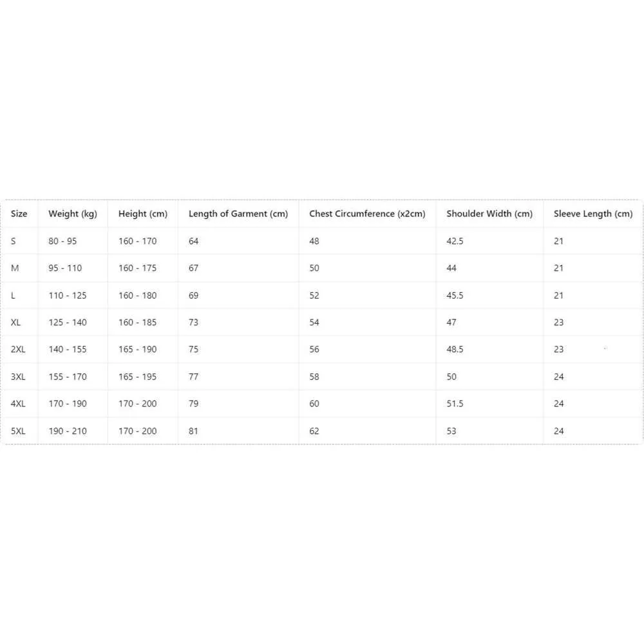
Task: Click weight range 190 - 210 cell
Action: click(68, 431)
